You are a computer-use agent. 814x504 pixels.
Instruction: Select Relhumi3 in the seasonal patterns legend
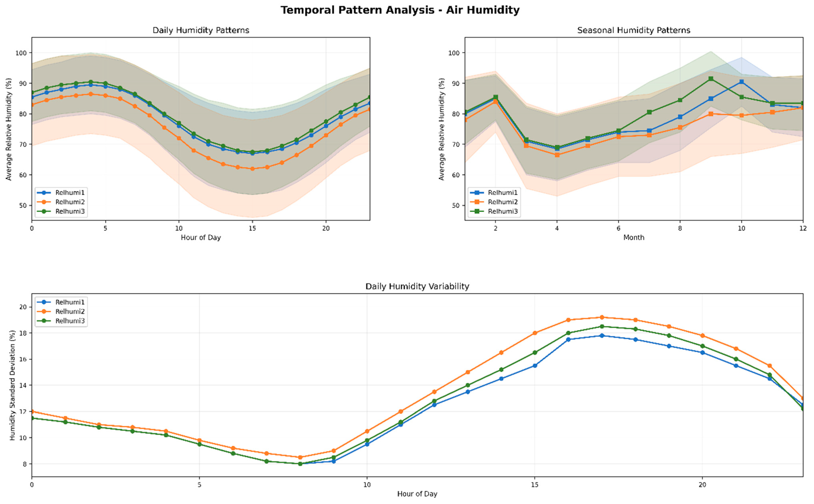coord(502,211)
